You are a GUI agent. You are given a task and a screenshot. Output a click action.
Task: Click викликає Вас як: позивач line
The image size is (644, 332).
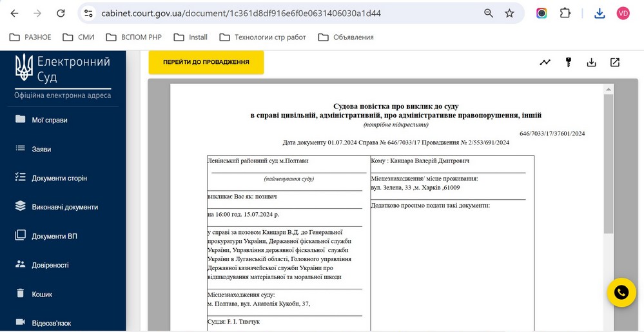242,197
